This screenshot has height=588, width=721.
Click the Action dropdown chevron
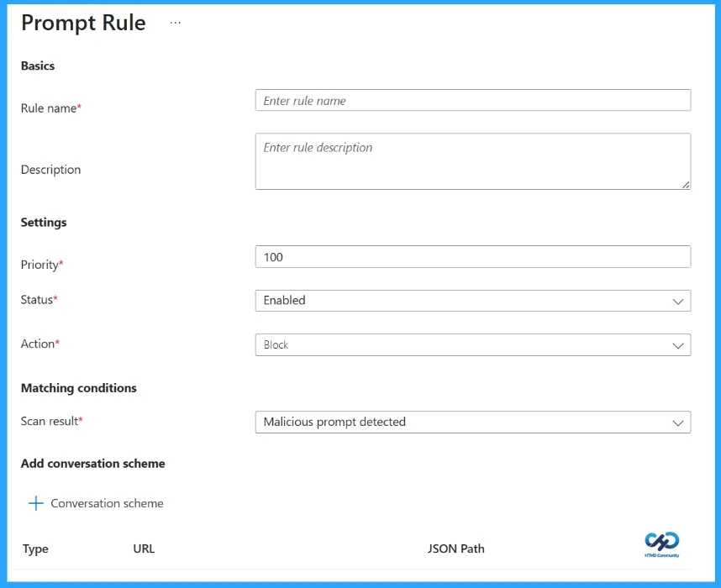point(679,344)
